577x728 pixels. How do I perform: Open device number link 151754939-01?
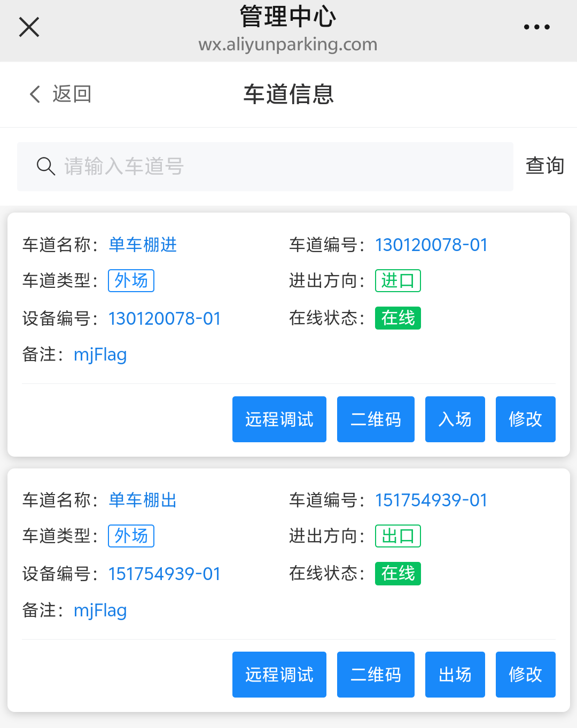[164, 574]
